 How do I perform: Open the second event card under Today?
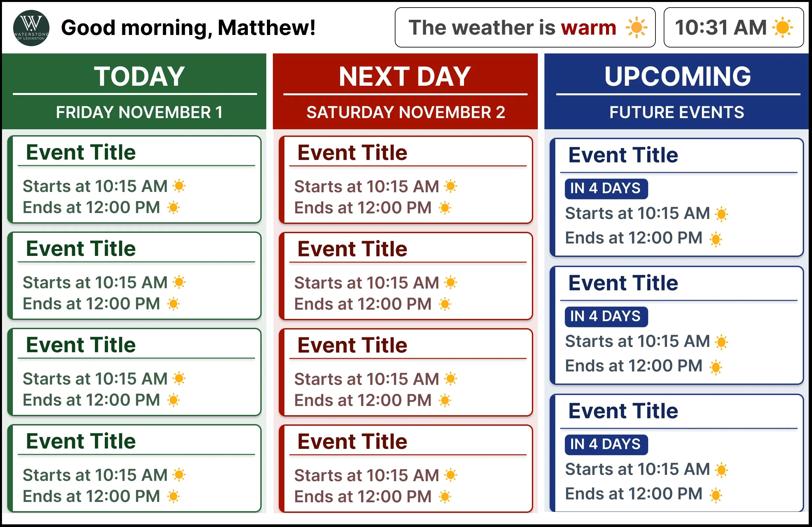tap(134, 276)
